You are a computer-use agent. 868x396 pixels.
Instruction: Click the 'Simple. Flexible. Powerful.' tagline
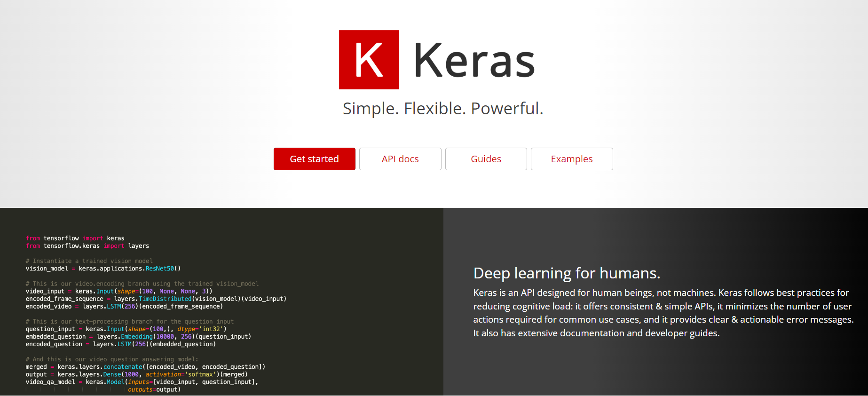(x=443, y=109)
